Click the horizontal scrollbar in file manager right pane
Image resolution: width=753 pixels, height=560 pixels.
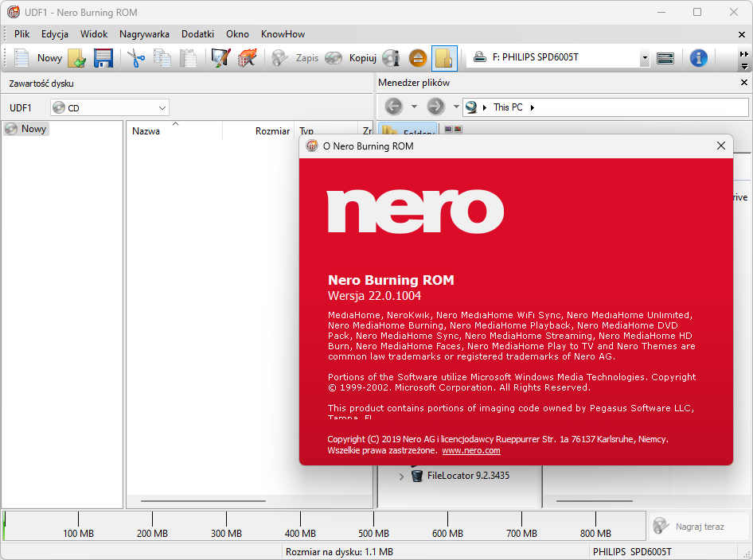(594, 501)
